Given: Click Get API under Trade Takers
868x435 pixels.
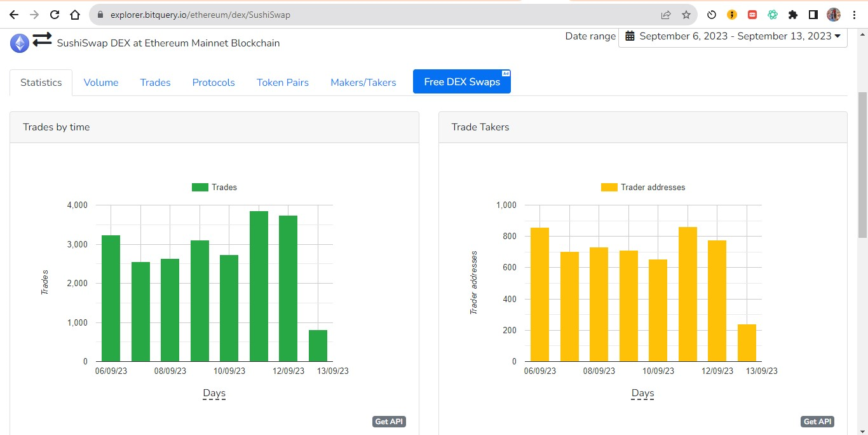Looking at the screenshot, I should 817,422.
